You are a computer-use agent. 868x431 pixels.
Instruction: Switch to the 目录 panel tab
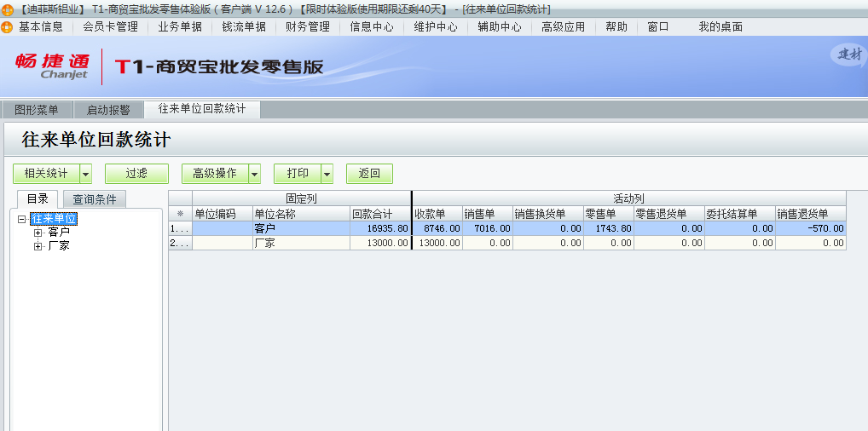pos(38,199)
